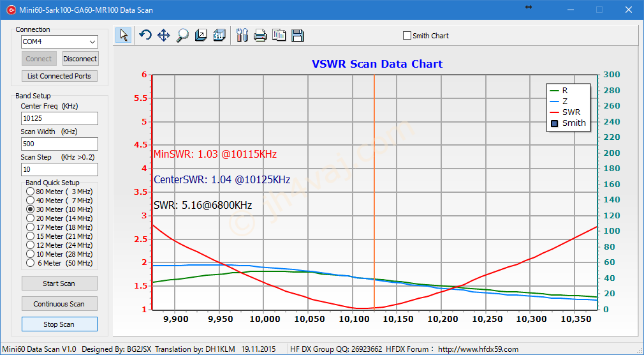Select 30 Meter band radio button
This screenshot has height=355, width=644.
tap(30, 209)
